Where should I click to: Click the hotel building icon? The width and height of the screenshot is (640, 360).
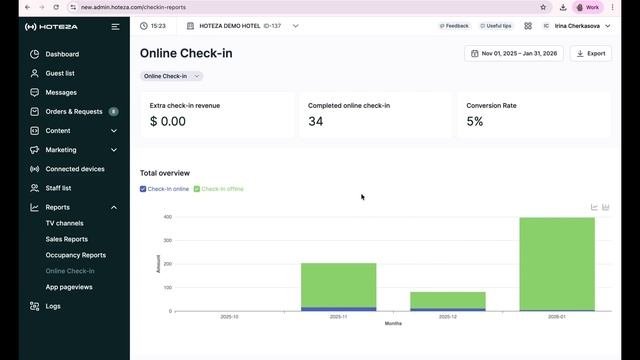coord(190,26)
